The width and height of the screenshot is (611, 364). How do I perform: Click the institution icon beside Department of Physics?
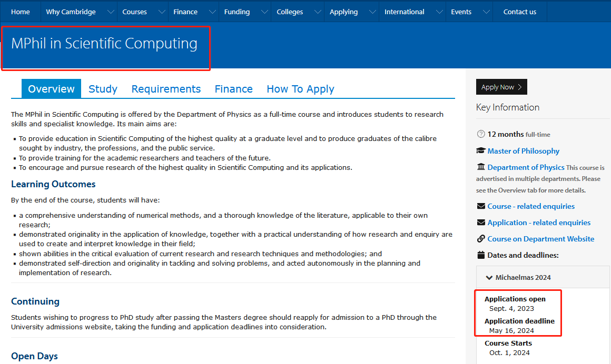(480, 167)
